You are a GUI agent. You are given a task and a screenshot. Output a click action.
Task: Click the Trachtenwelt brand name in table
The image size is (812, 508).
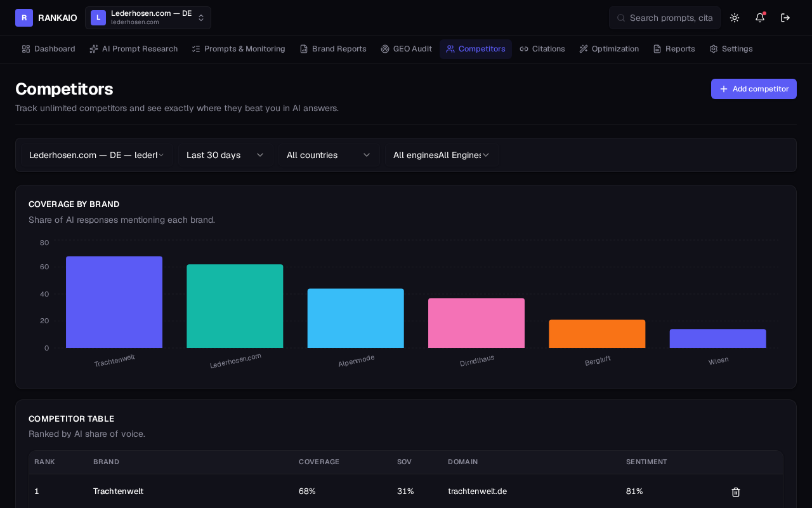coord(118,491)
